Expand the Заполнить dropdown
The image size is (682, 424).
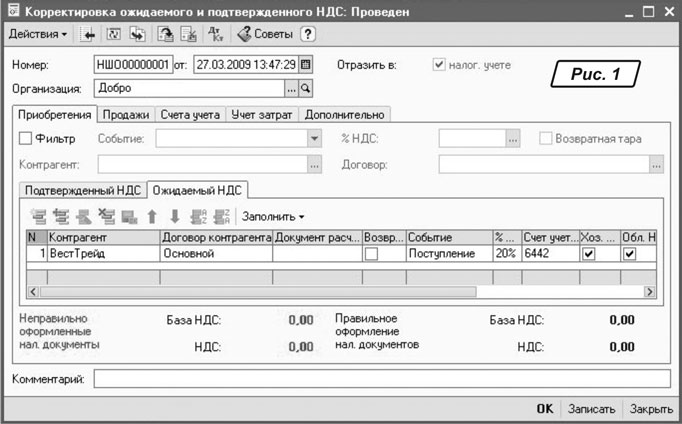coord(273,216)
